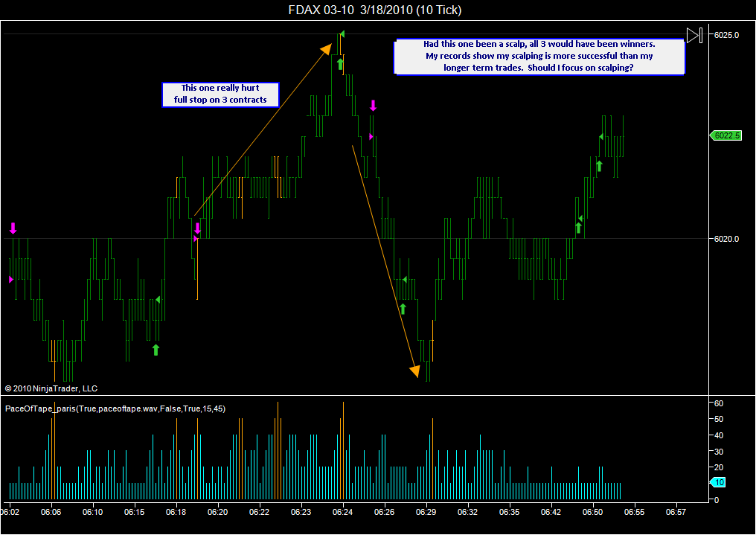Click the PaceOfTape_paris indicator label
Screen dimensions: 756x535
(x=115, y=409)
